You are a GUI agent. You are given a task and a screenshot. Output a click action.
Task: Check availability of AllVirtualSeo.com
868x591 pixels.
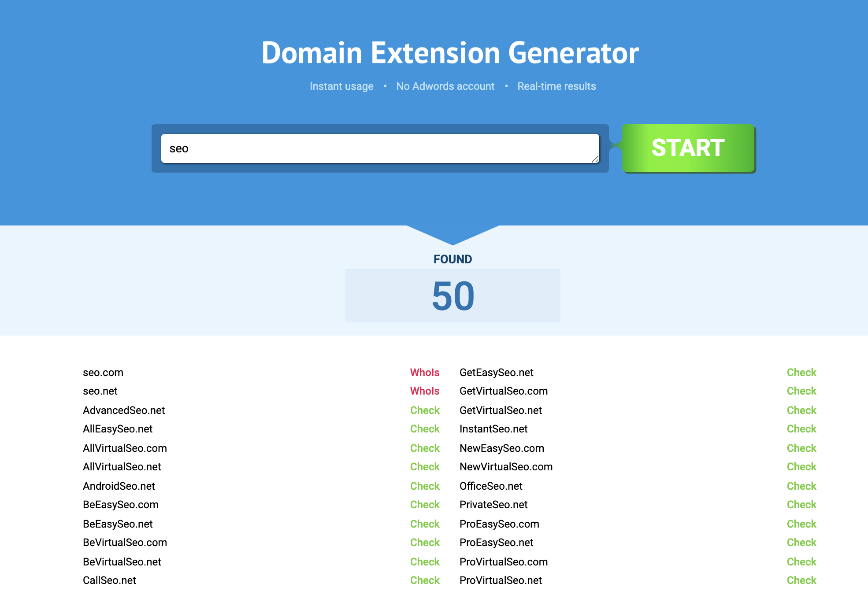[x=425, y=448]
